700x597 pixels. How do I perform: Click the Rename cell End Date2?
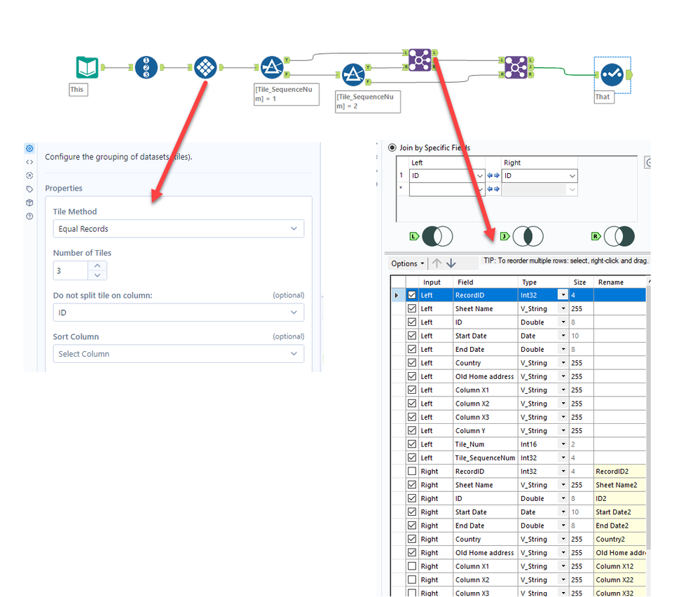tap(620, 526)
